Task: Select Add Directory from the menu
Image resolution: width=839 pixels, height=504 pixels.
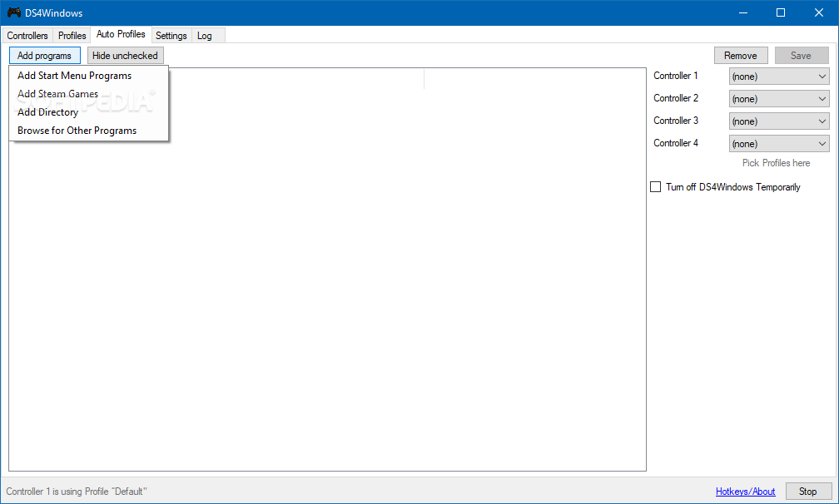Action: click(x=89, y=112)
